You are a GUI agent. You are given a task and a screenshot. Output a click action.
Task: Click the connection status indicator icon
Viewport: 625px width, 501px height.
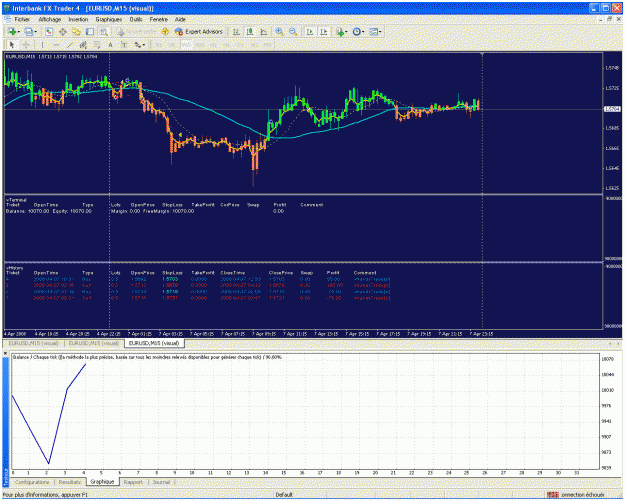[x=552, y=495]
